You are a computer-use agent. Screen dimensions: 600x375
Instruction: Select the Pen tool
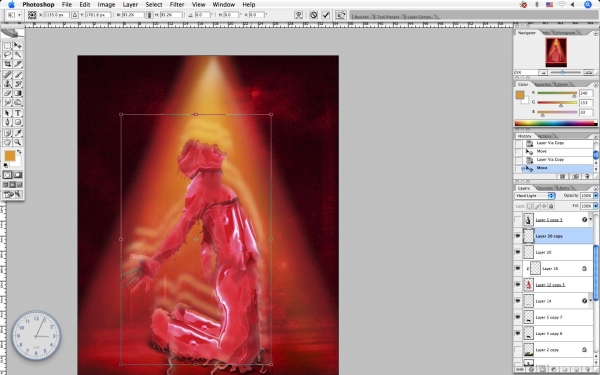[7, 122]
